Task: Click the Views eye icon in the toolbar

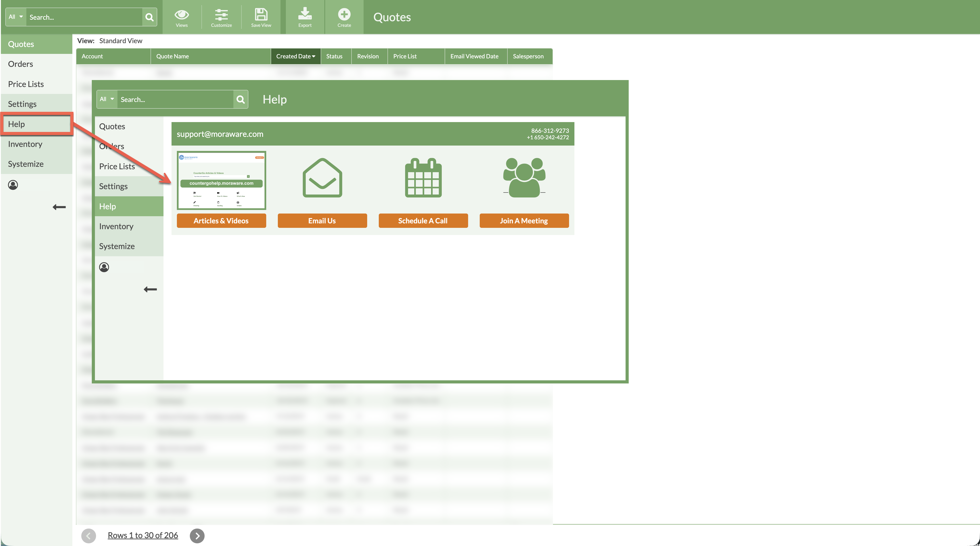Action: coord(182,15)
